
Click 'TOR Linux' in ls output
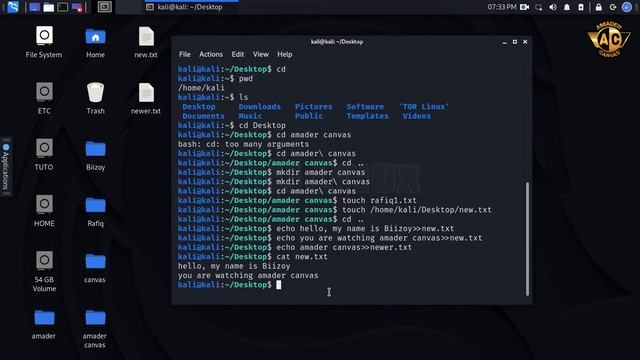click(x=424, y=107)
